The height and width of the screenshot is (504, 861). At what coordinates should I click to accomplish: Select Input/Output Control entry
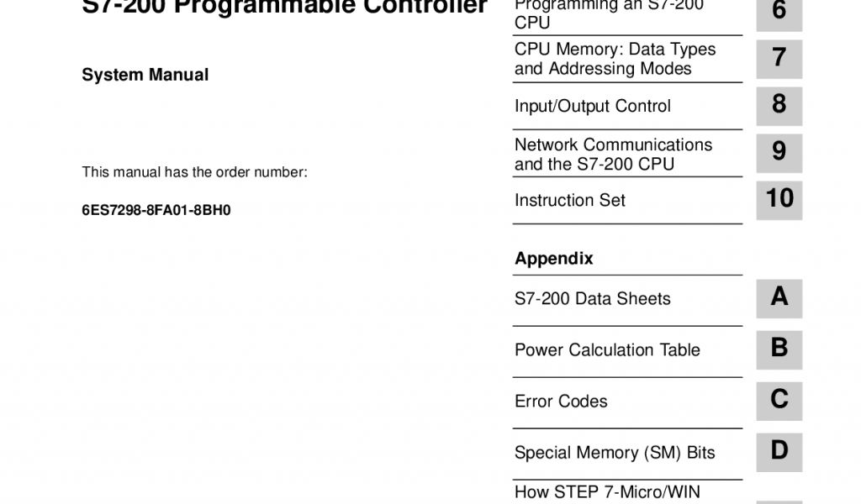592,107
